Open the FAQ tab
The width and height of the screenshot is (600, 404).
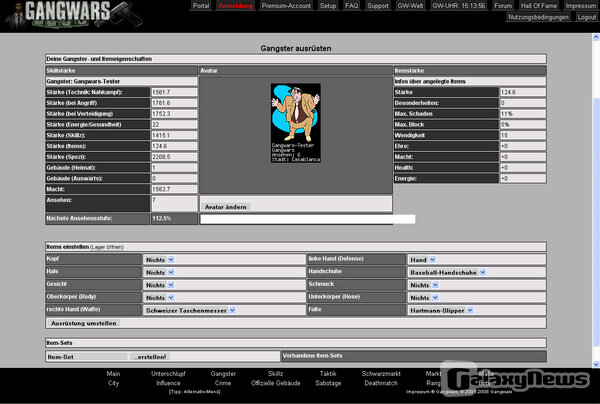coord(352,6)
